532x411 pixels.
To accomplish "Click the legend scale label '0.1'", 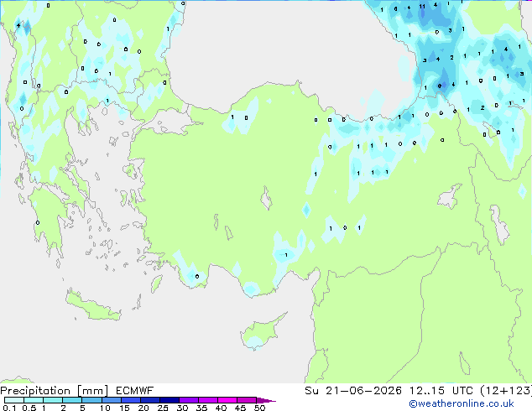I will (x=9, y=408).
